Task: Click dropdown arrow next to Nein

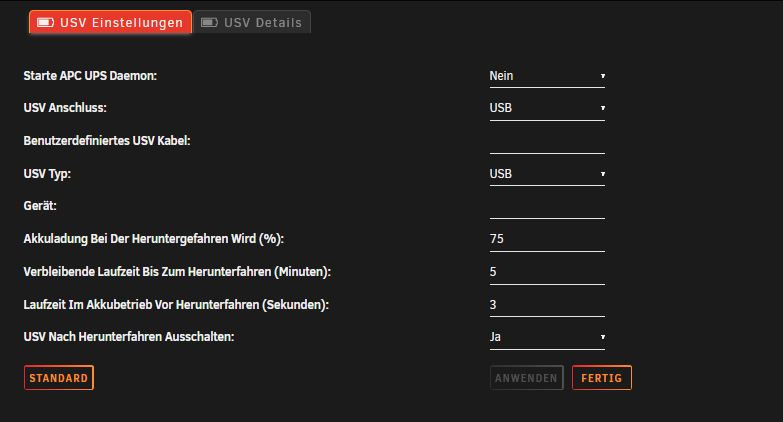Action: (x=603, y=76)
